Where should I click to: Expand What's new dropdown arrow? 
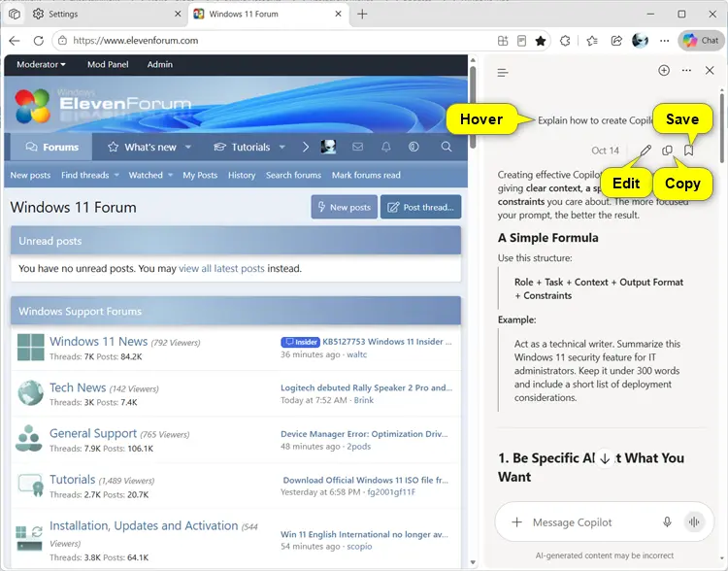click(x=188, y=147)
